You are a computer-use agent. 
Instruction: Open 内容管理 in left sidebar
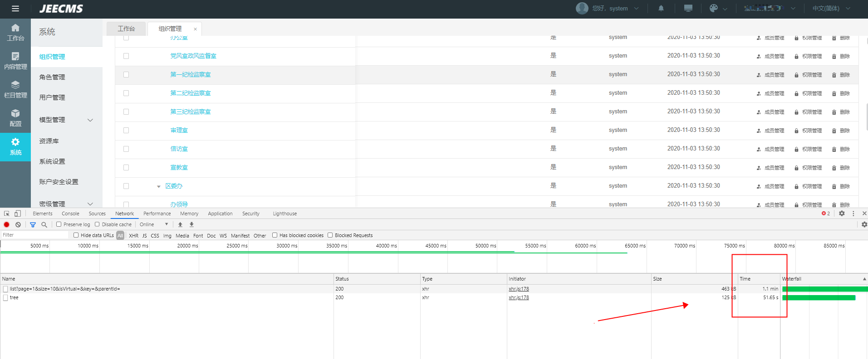15,61
